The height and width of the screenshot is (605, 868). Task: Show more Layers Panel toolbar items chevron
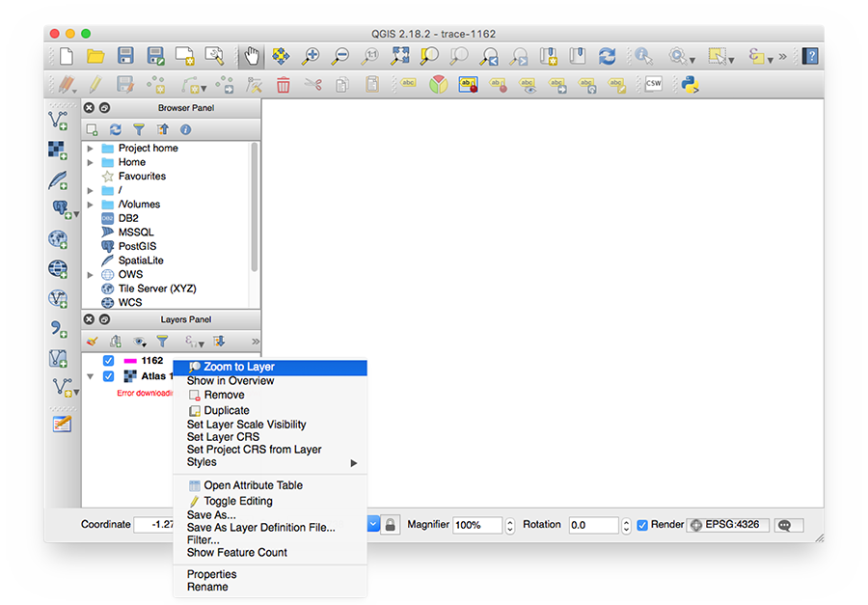256,342
